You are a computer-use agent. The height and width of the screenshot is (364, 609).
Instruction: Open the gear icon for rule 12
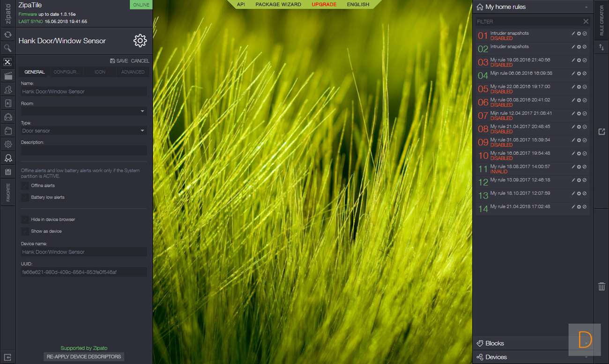(579, 180)
